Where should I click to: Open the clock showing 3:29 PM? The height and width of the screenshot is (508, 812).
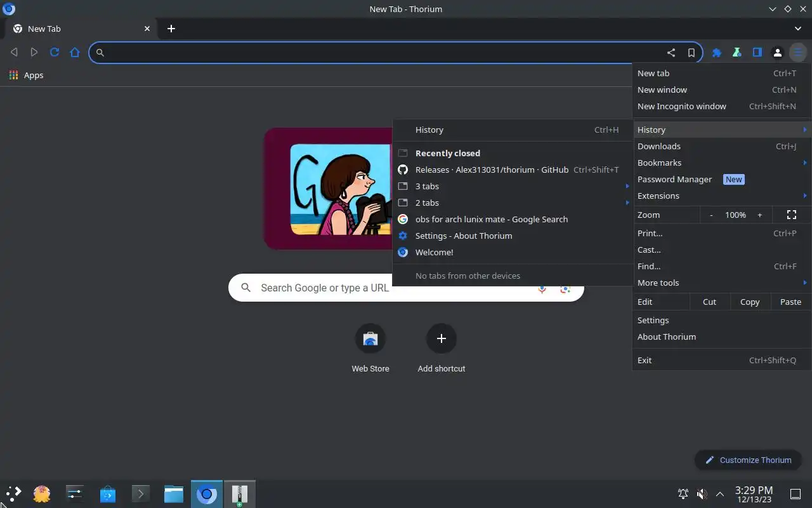[754, 494]
